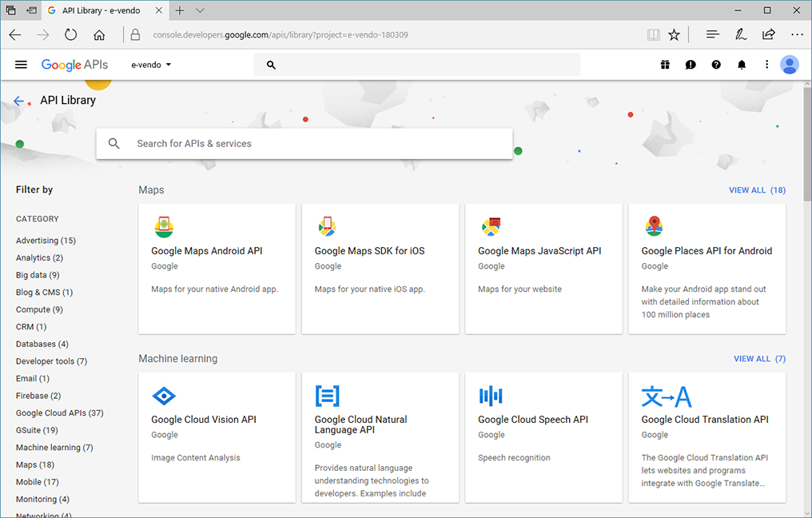812x518 pixels.
Task: Click the browser address bar URL
Action: click(281, 34)
